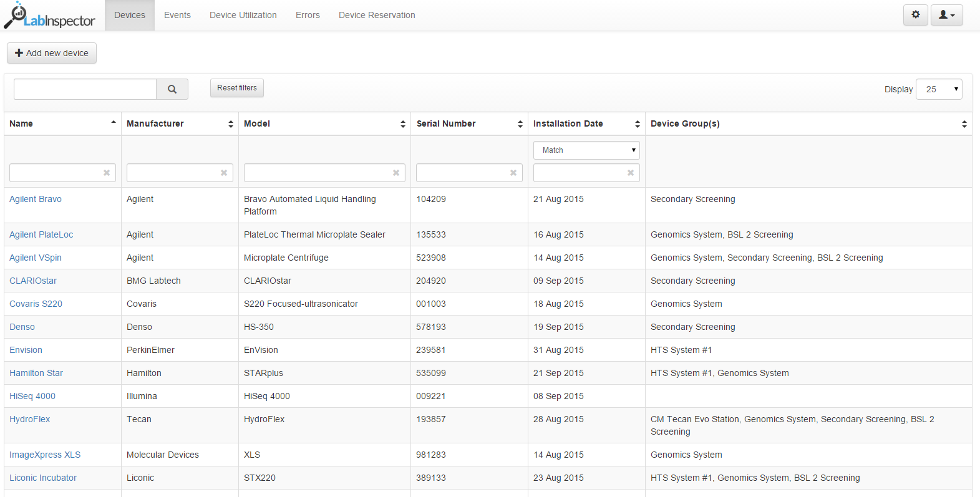Clear the Model filter field
The image size is (980, 497).
tap(396, 173)
